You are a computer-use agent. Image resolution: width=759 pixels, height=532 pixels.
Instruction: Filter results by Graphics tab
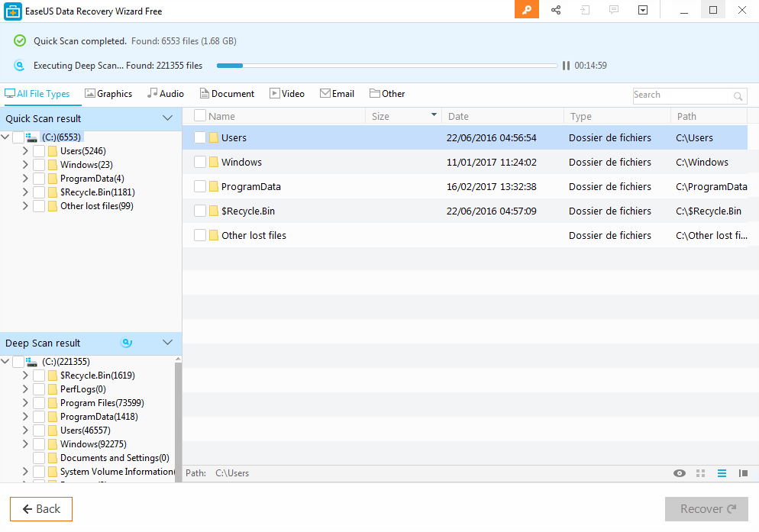click(108, 94)
